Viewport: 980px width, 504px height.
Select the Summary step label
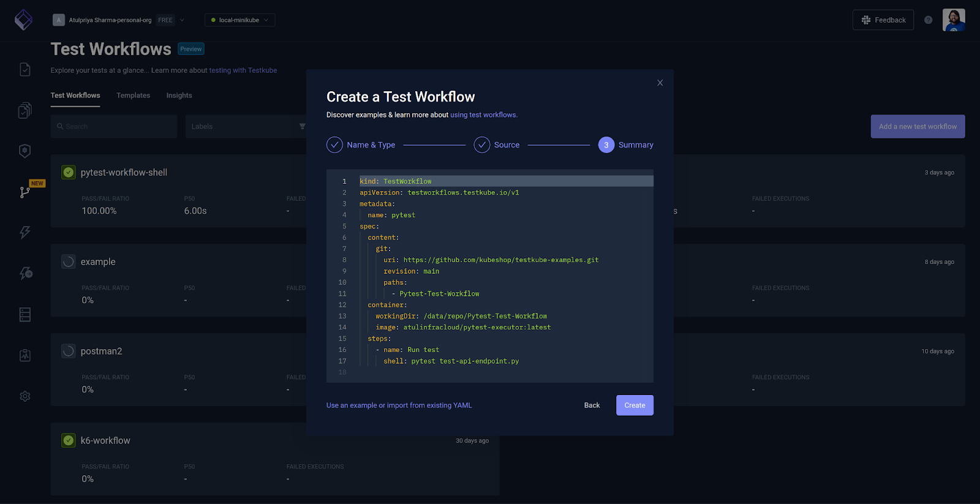[636, 145]
